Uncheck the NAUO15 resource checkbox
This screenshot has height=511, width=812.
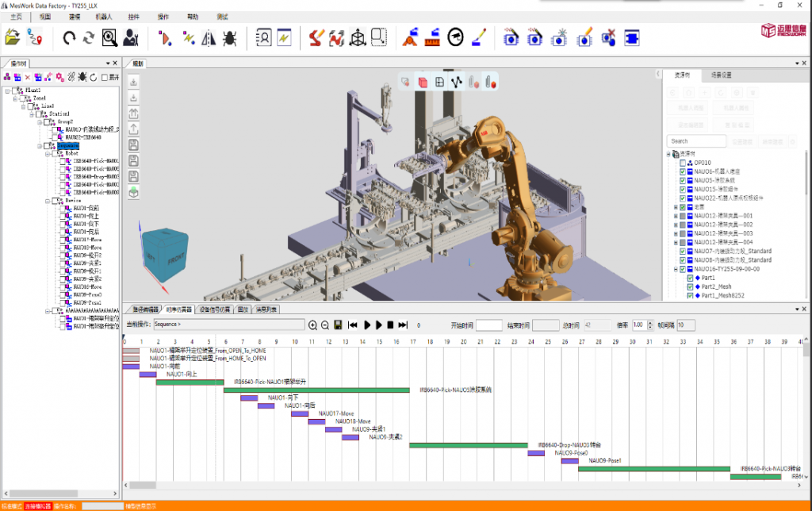click(683, 189)
